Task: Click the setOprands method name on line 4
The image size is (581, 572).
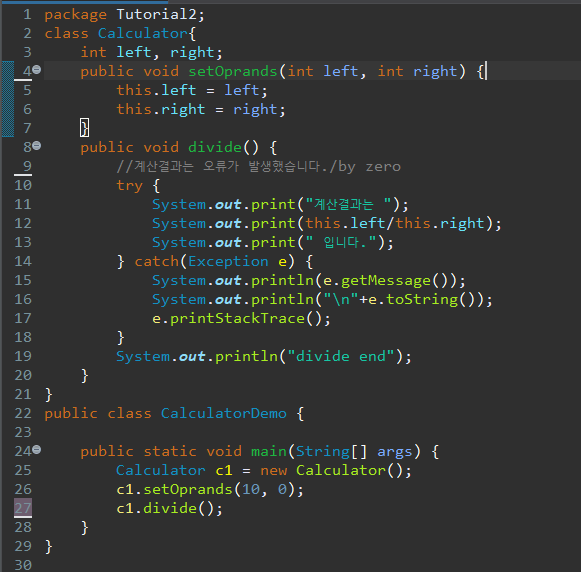Action: point(233,72)
